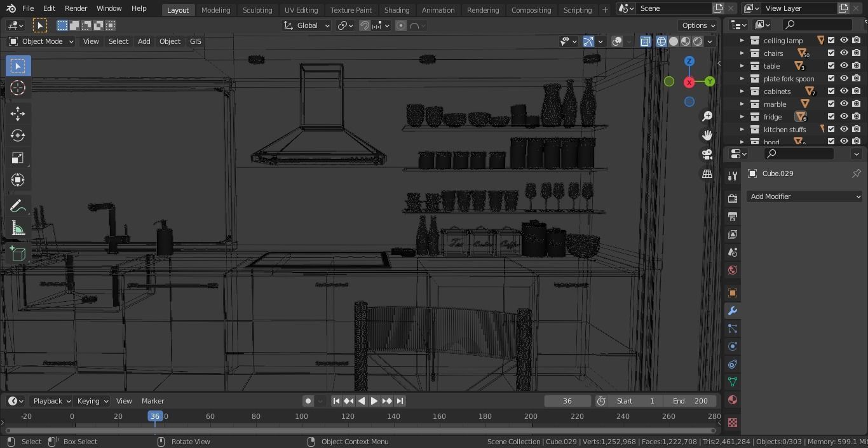Click the Select Box tool
Viewport: 868px width, 448px height.
coord(18,66)
